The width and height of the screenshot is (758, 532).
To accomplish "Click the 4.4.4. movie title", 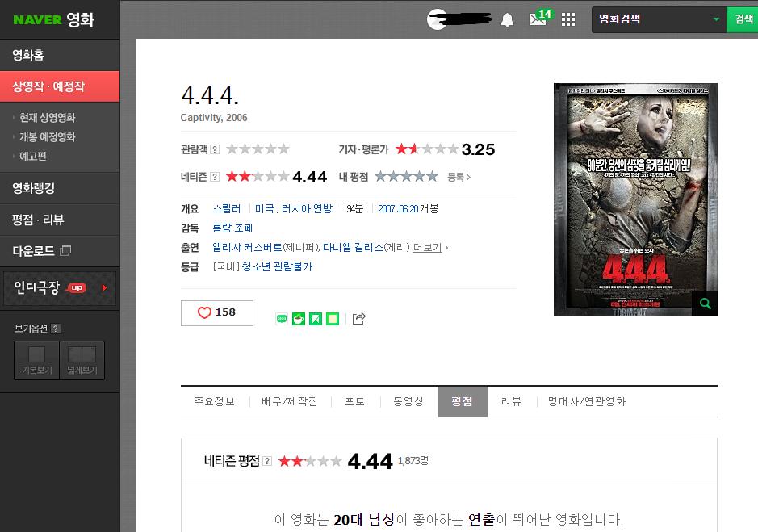I will pos(211,95).
